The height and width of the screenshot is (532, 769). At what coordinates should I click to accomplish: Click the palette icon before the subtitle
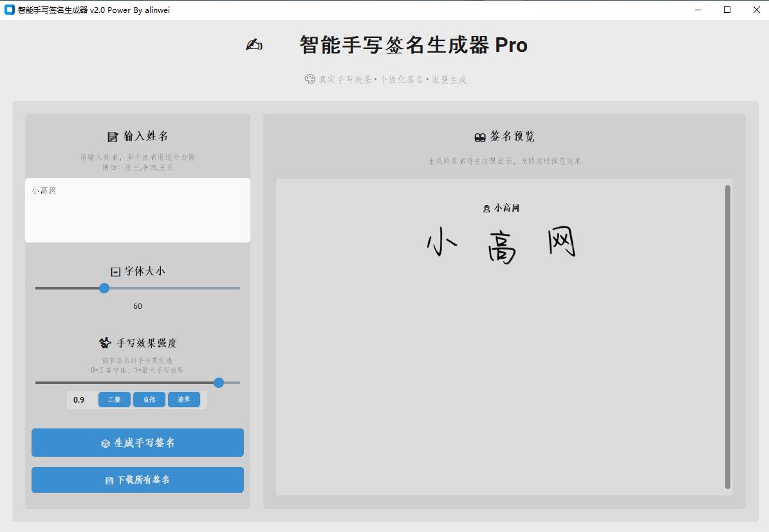tap(310, 79)
